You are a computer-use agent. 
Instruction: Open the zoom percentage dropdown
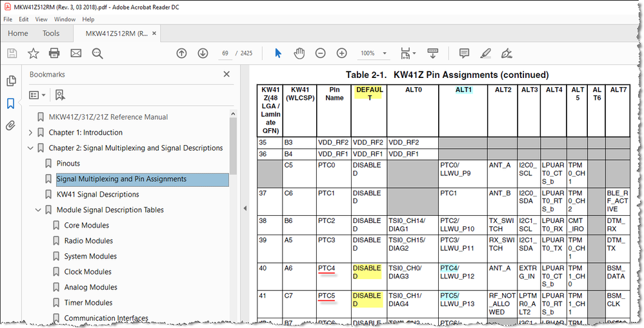[x=385, y=53]
